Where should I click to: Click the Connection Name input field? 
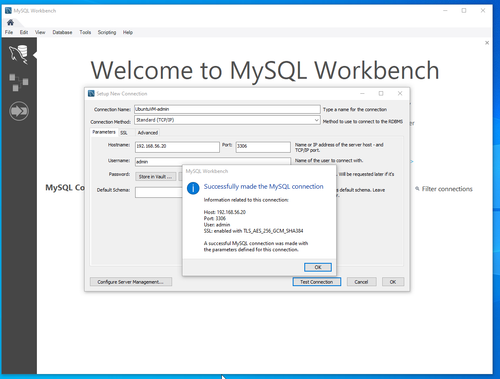(227, 109)
